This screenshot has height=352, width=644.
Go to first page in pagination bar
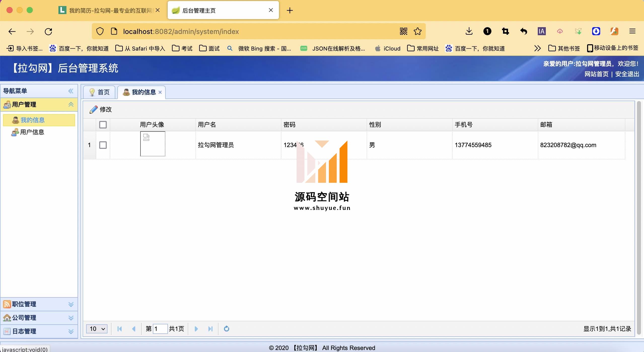120,329
